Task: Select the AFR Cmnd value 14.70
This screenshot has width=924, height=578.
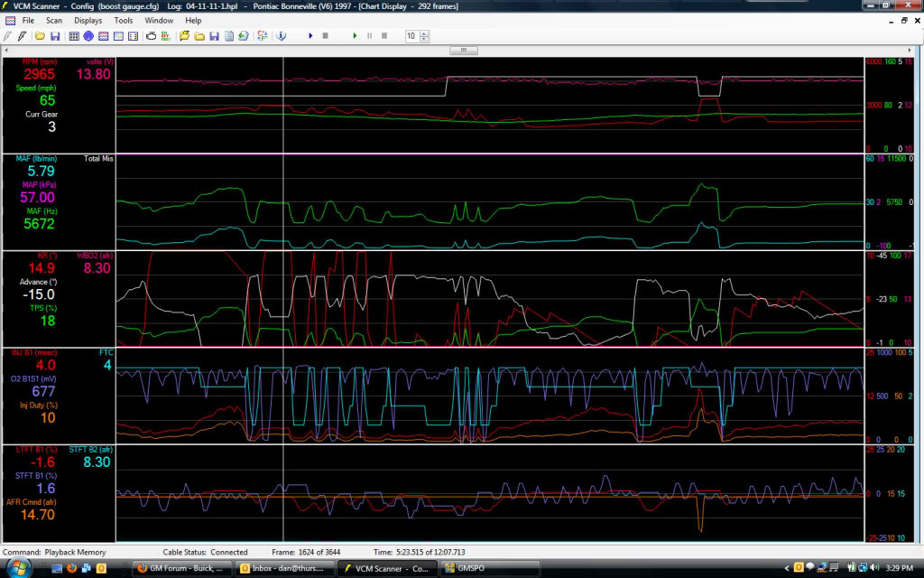Action: [38, 514]
